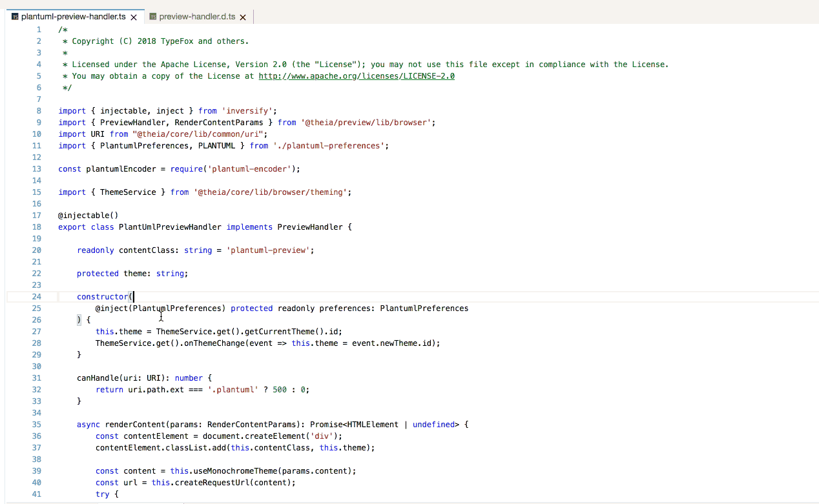Click the @injectable() decorator on line 17
Image resolution: width=819 pixels, height=504 pixels.
88,216
